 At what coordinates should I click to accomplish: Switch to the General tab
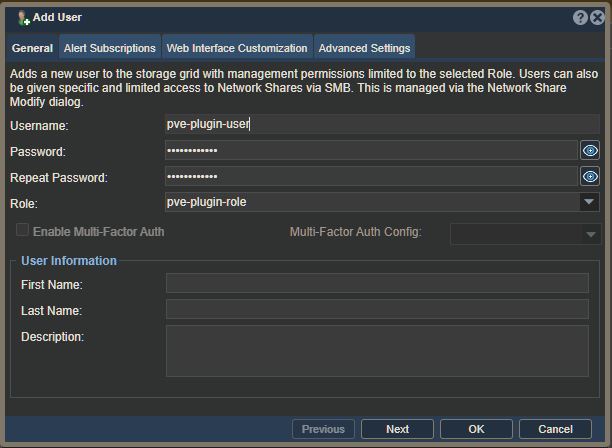tap(32, 48)
